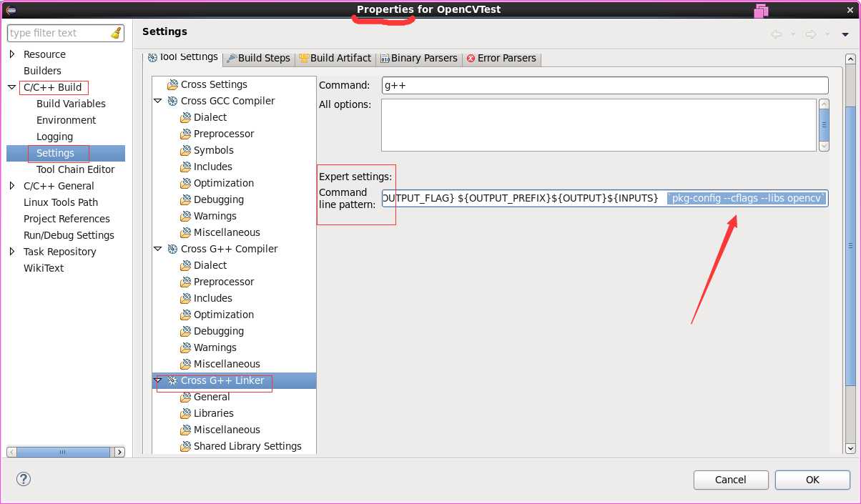
Task: Select Miscellaneous under Cross G++ Linker
Action: pyautogui.click(x=227, y=430)
